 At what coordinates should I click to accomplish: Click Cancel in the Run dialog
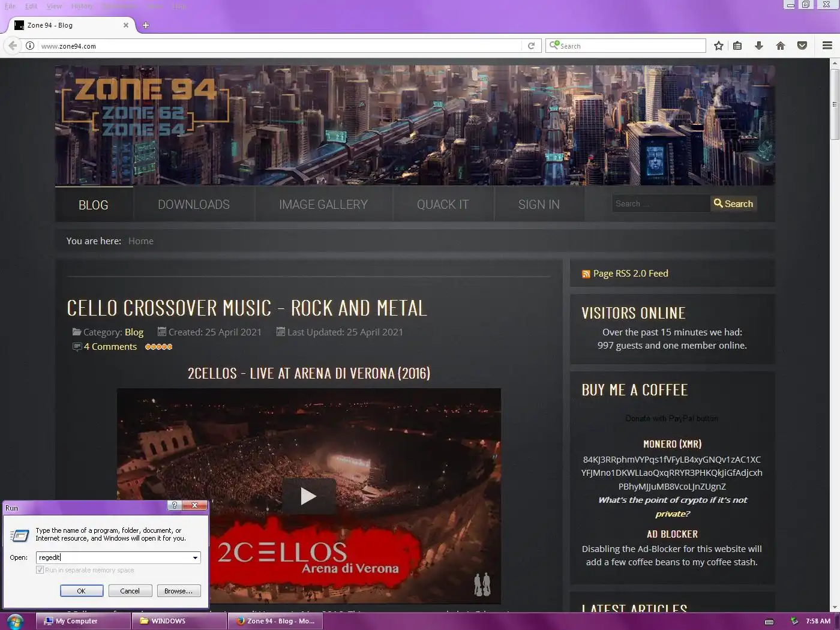coord(130,591)
